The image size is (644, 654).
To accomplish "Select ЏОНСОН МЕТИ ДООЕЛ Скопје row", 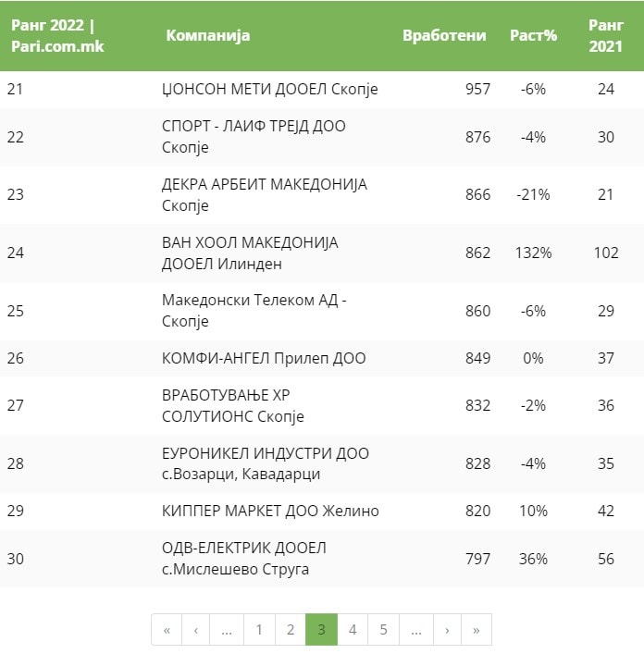I will point(269,90).
